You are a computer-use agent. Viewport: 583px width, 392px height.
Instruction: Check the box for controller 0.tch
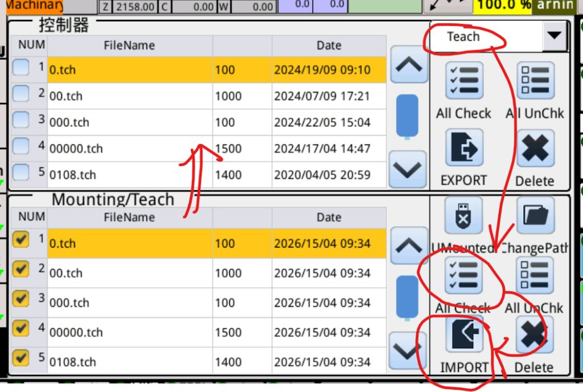[21, 69]
